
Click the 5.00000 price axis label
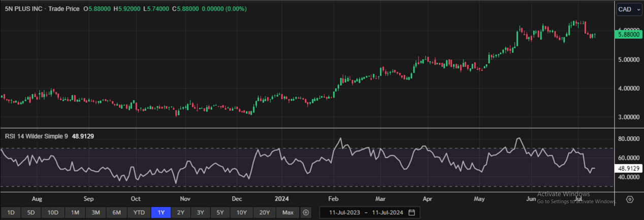628,59
